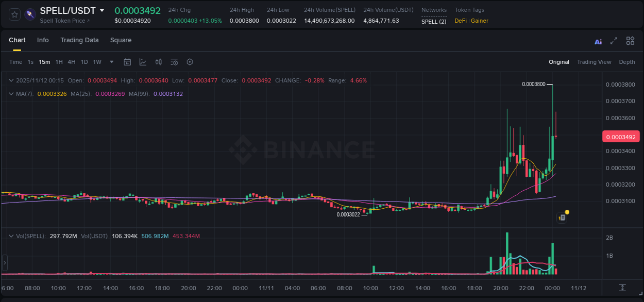Switch to the Depth view tab
Image resolution: width=644 pixels, height=302 pixels.
tap(627, 61)
